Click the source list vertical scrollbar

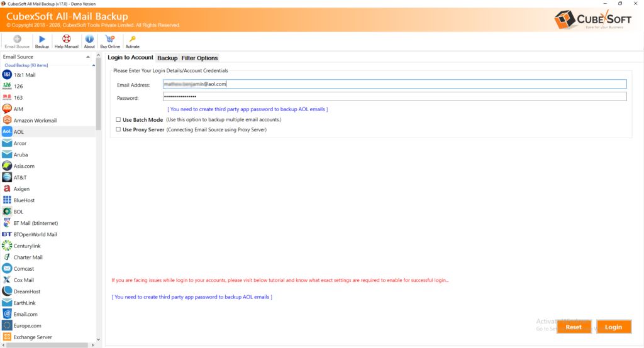98,94
